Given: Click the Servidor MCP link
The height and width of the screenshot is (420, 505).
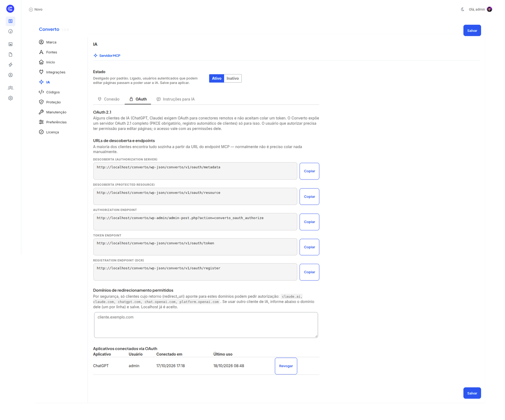Looking at the screenshot, I should pyautogui.click(x=107, y=56).
